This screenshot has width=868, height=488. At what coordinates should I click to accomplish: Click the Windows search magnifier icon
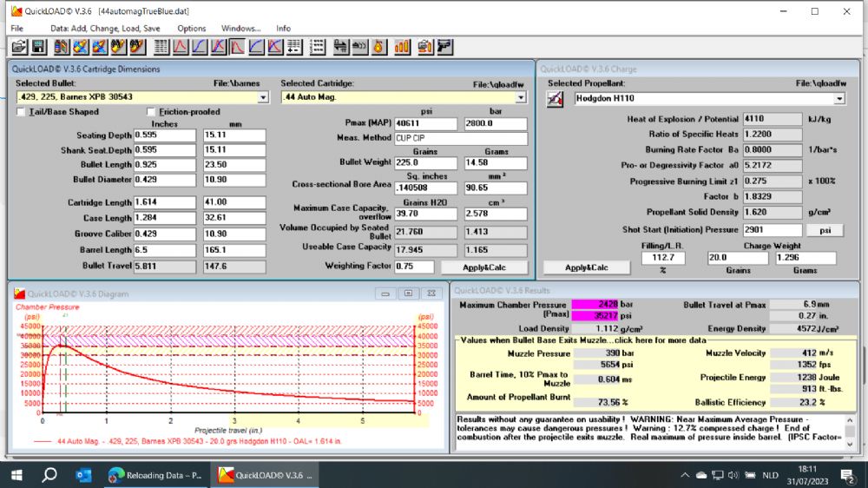click(49, 475)
